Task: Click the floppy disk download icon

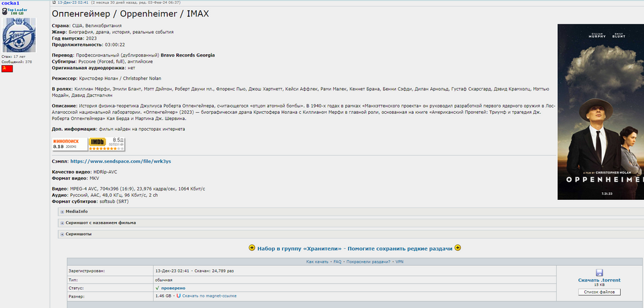Action: (599, 273)
